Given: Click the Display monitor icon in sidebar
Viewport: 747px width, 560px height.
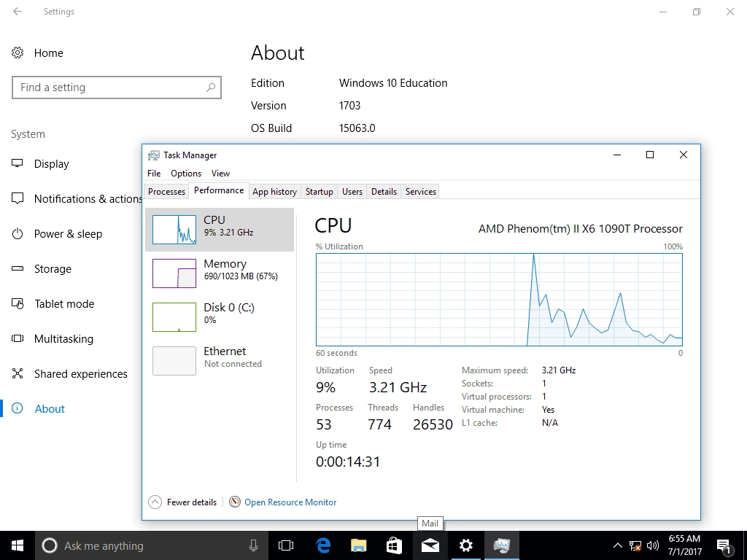Looking at the screenshot, I should tap(18, 163).
